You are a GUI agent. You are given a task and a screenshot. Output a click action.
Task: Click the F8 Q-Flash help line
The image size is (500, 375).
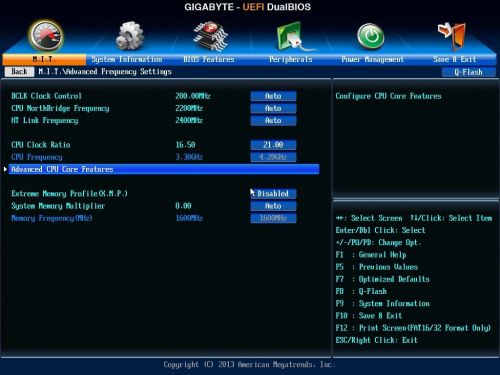(x=361, y=291)
